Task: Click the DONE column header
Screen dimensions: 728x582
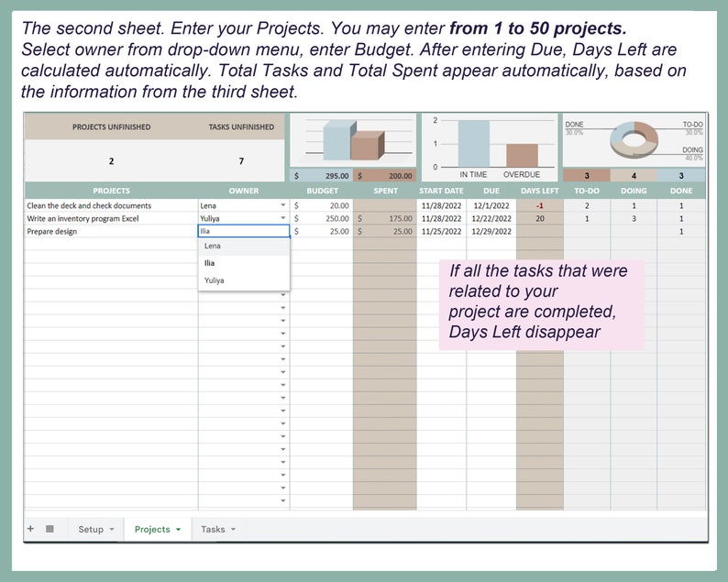Action: [681, 191]
